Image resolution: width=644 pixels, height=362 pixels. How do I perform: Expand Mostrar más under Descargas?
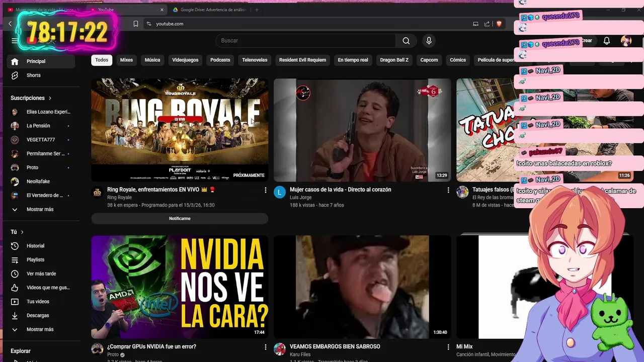[x=40, y=329]
